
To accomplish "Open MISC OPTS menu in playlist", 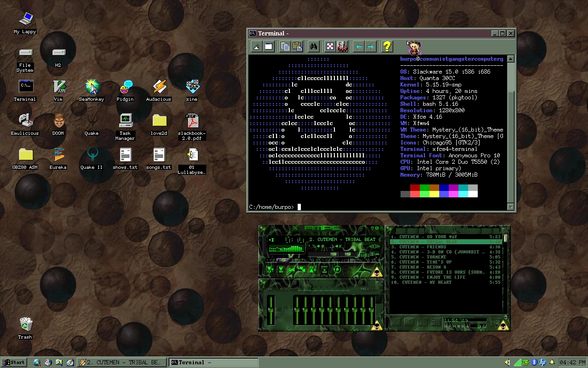I will pos(435,322).
